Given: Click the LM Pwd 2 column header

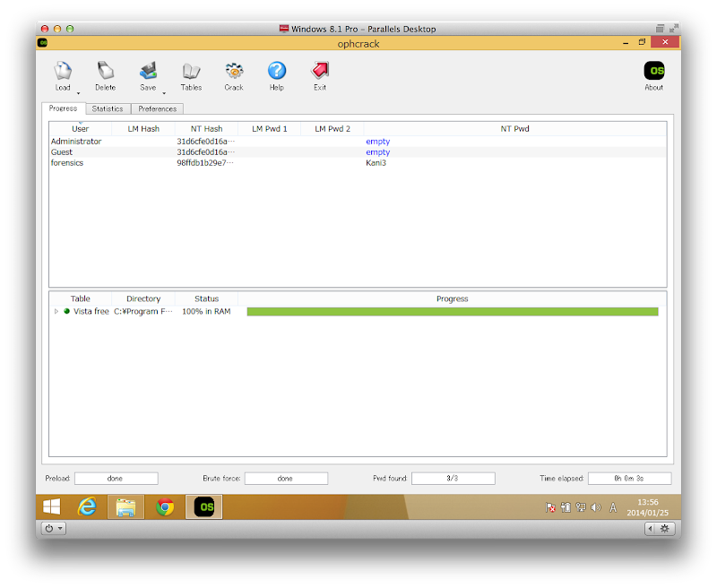Looking at the screenshot, I should point(333,129).
